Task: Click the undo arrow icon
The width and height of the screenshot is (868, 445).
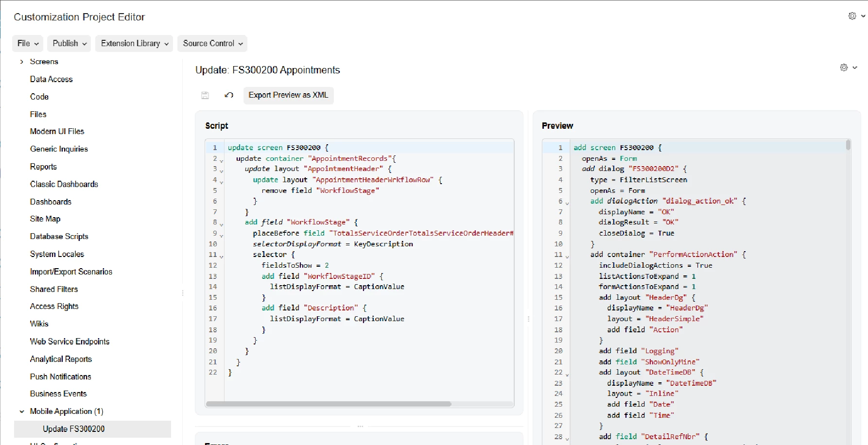Action: coord(229,95)
